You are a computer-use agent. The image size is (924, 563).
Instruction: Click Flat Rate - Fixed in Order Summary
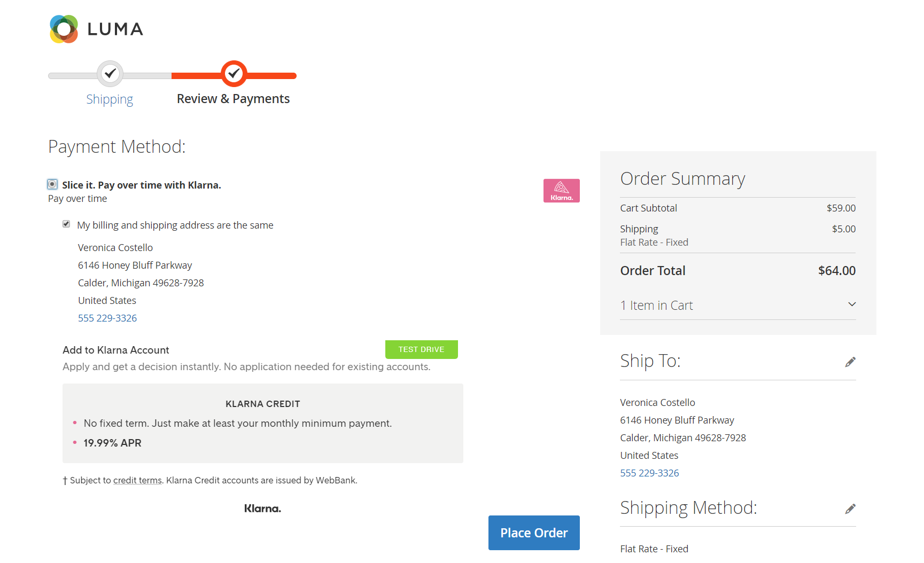654,242
